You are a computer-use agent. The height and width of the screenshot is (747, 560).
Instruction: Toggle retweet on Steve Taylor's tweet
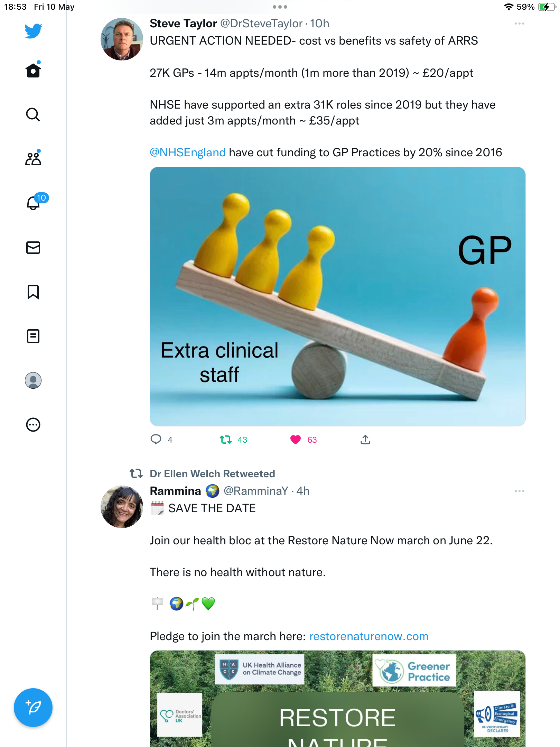coord(233,440)
